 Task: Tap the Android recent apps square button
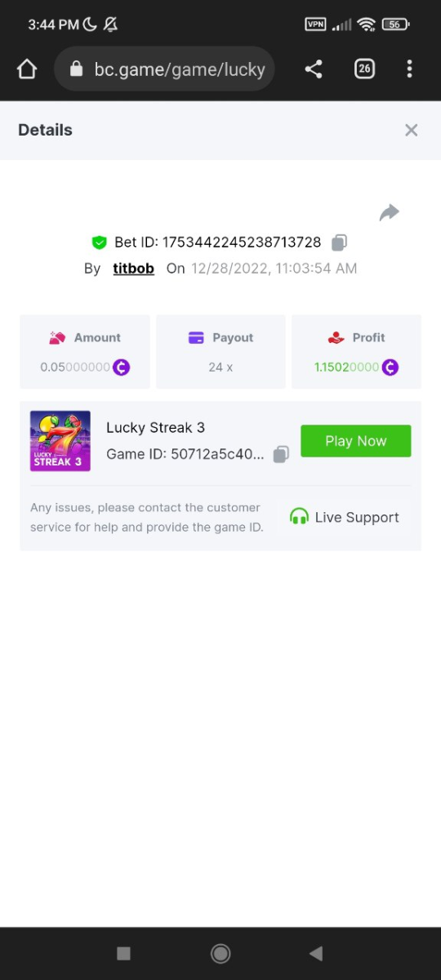click(x=123, y=953)
